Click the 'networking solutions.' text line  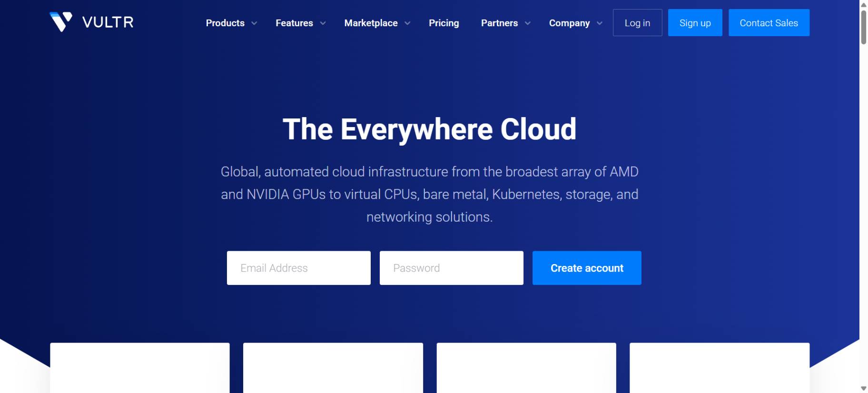(x=429, y=217)
